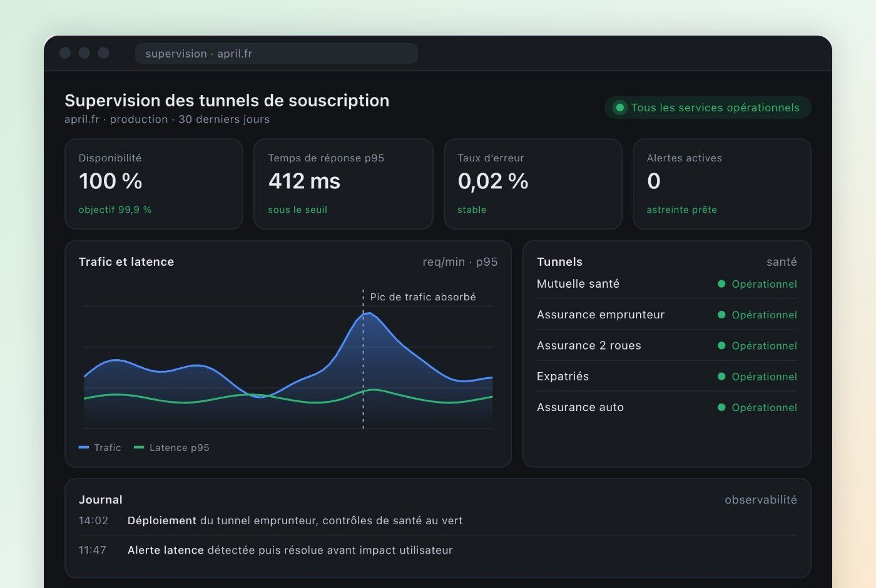Click the Assurance auto status dot
Screen dimensions: 876x588
721,407
